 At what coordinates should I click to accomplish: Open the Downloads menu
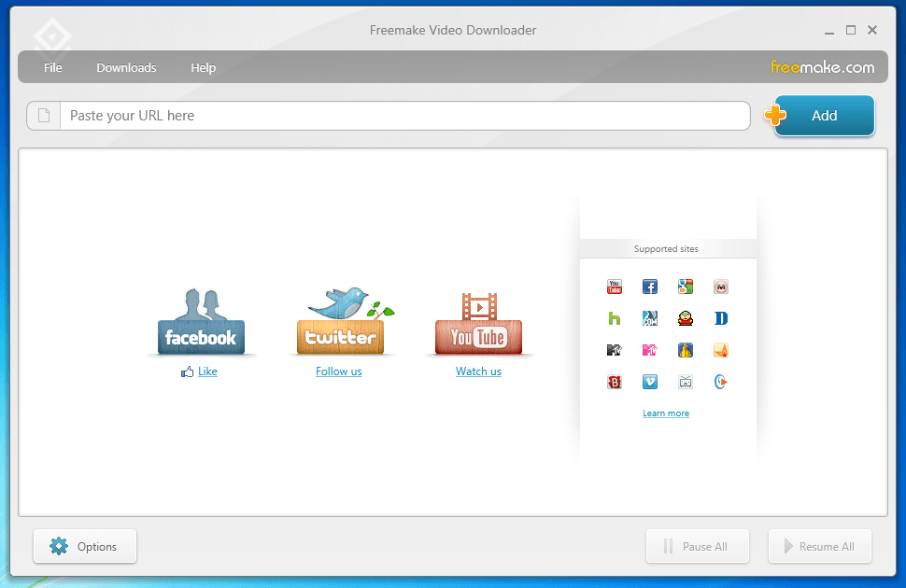point(126,67)
